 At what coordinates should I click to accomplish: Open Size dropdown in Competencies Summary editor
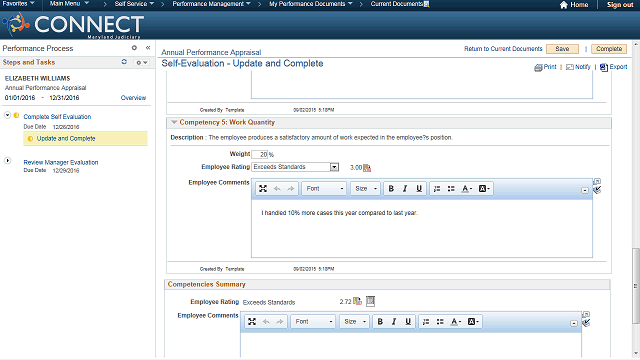tap(355, 322)
